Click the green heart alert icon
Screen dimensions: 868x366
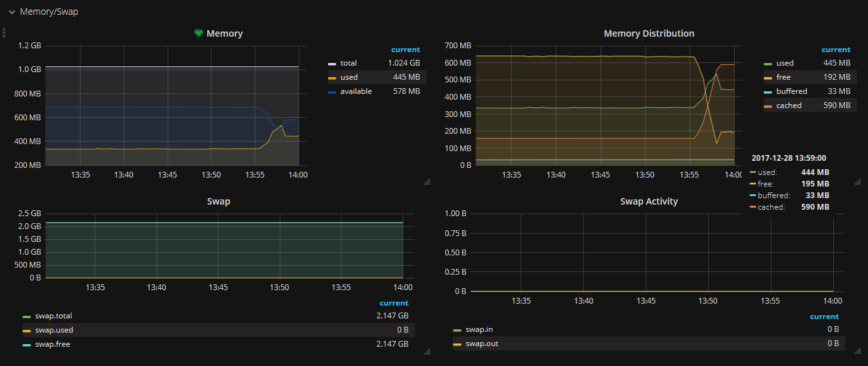click(x=199, y=33)
